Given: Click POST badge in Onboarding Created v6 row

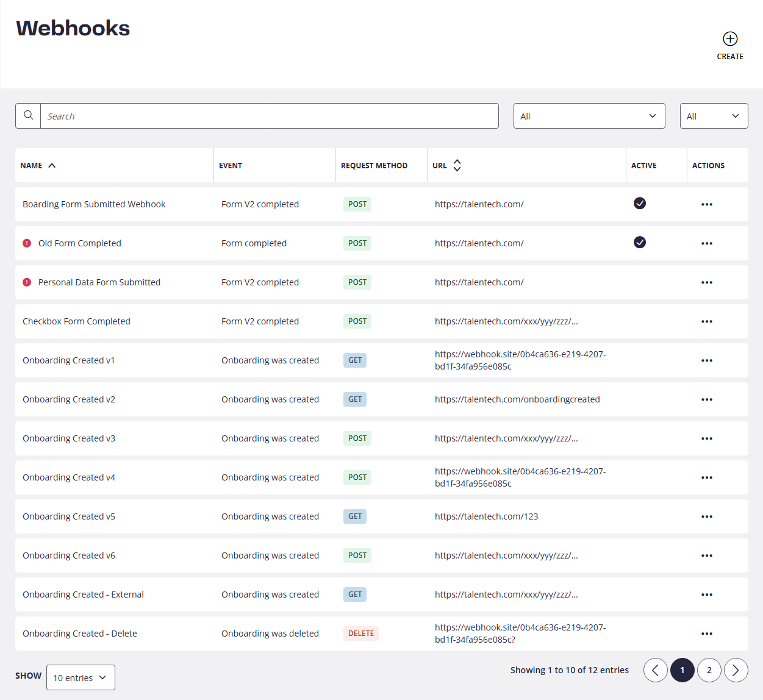Looking at the screenshot, I should [357, 555].
